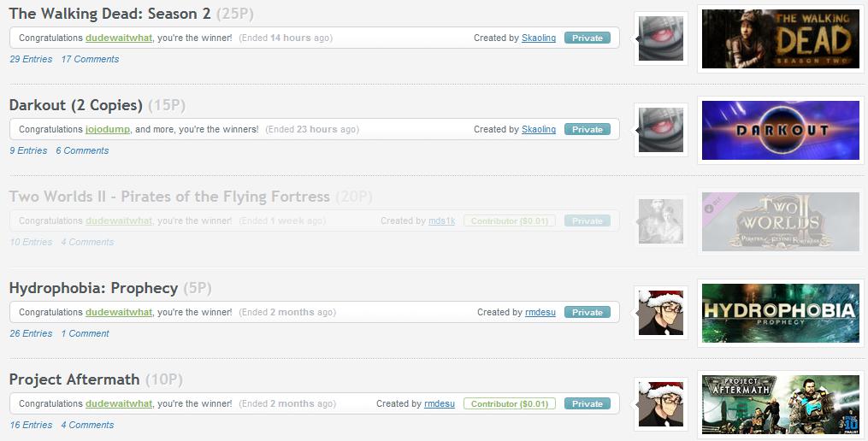Open Skaoling's avatar beside Walking Dead giveaway

(660, 38)
